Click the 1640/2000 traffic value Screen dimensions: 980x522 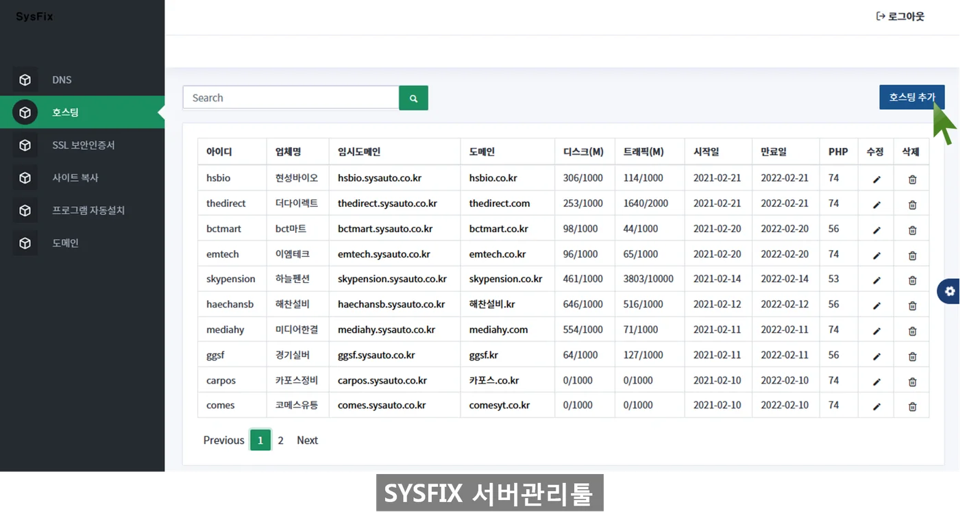tap(646, 203)
